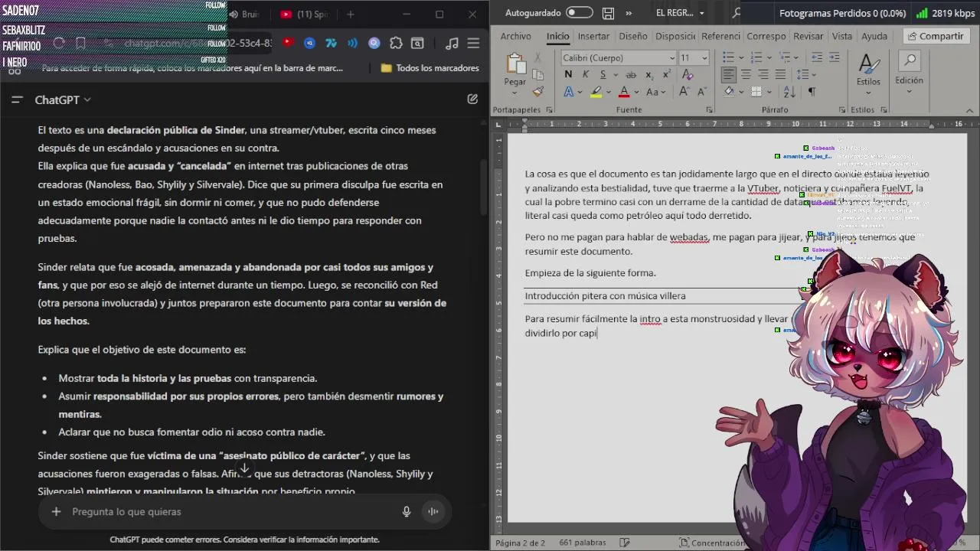Image resolution: width=980 pixels, height=551 pixels.
Task: Switch to the Insertar tab
Action: 593,36
